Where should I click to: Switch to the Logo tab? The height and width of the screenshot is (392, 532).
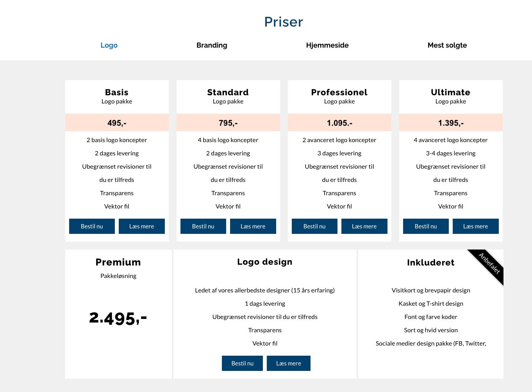click(x=109, y=45)
